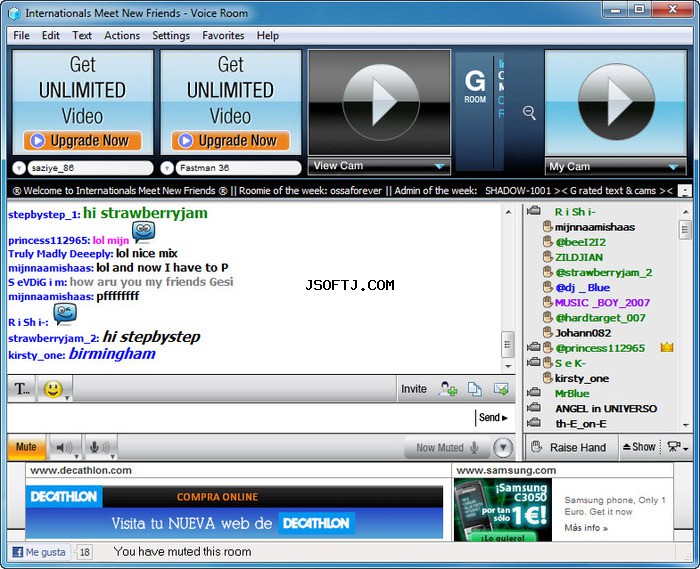
Task: Click the chat area scrollbar thumb
Action: point(508,344)
